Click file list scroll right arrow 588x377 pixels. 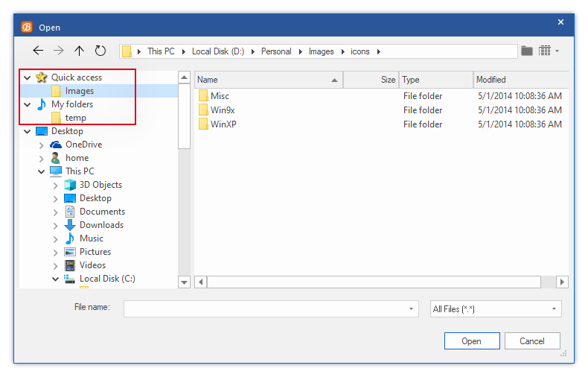tap(562, 282)
